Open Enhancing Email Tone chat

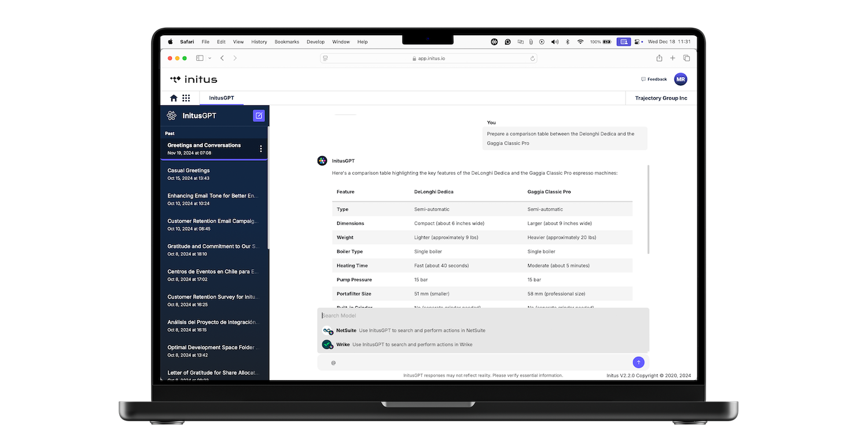pos(214,200)
